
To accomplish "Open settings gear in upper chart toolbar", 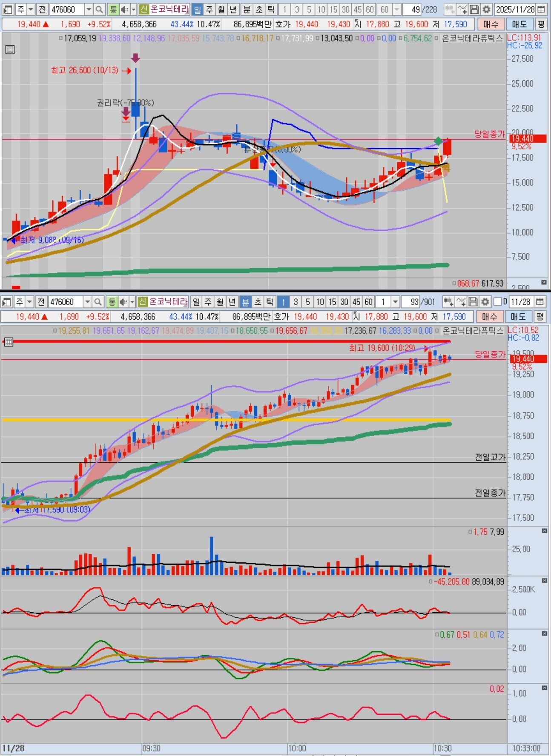I will [486, 9].
